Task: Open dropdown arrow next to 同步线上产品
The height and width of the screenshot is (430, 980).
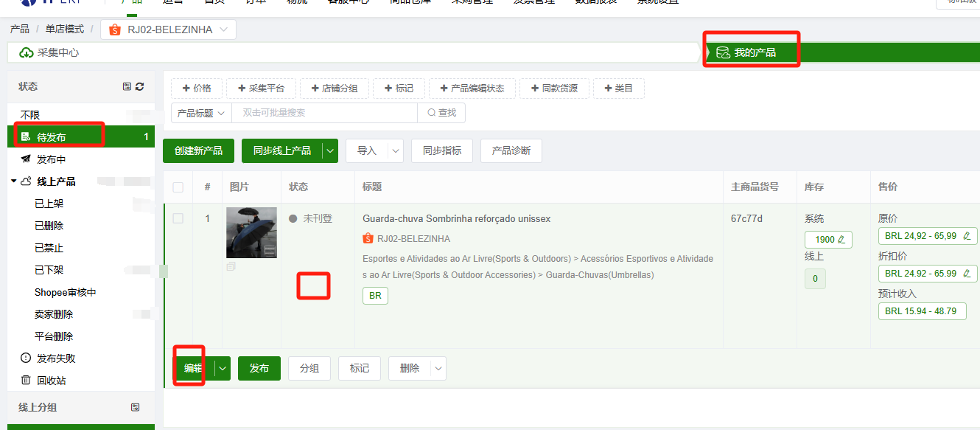Action: point(330,150)
